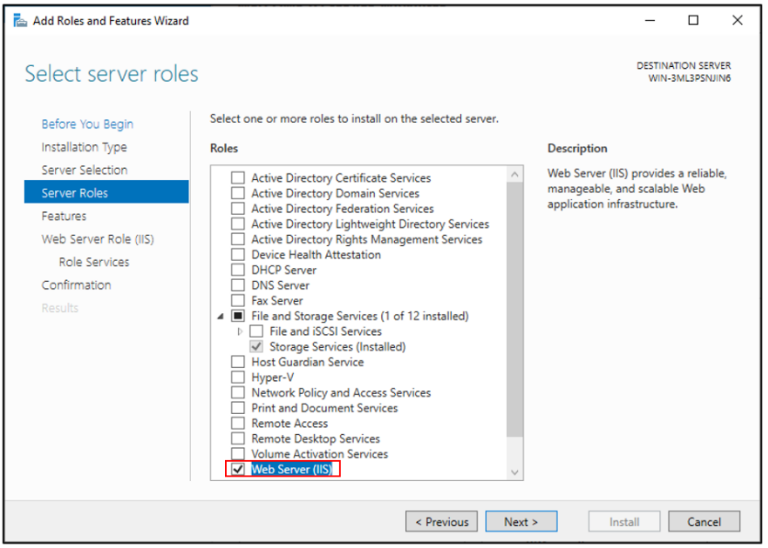Enable the Remote Access checkbox
The image size is (768, 548).
pyautogui.click(x=238, y=423)
